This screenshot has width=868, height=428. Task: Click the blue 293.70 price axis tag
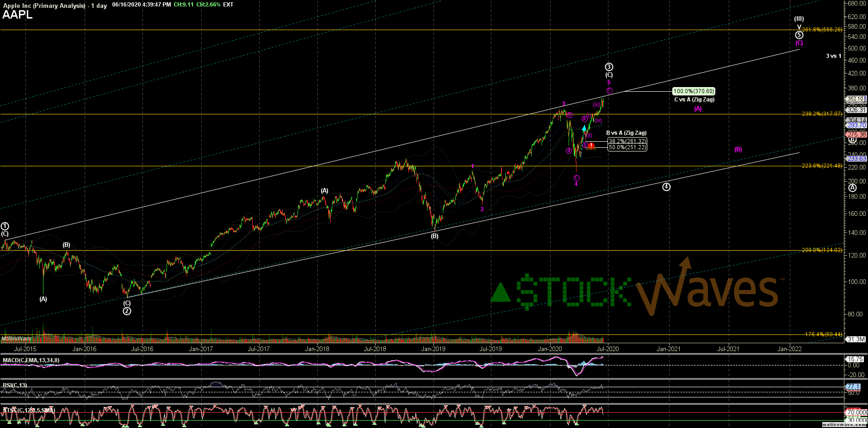856,125
